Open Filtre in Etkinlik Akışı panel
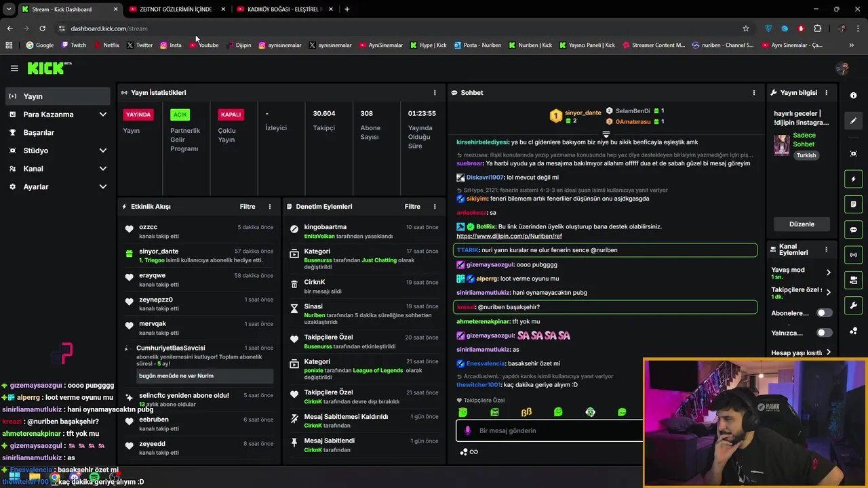The image size is (868, 488). click(248, 207)
